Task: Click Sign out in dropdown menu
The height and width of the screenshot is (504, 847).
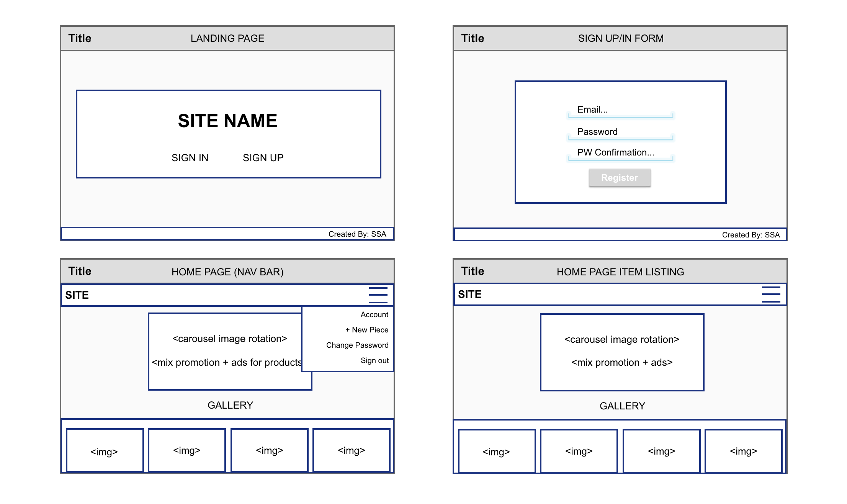Action: pos(374,360)
